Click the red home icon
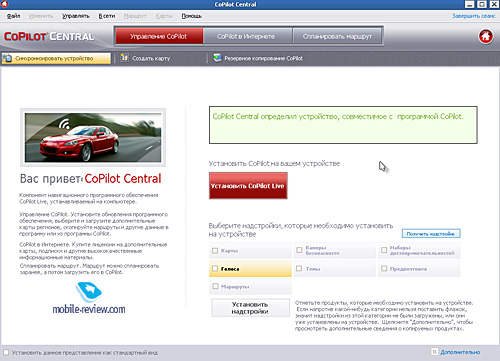This screenshot has height=361, width=500. tap(485, 36)
